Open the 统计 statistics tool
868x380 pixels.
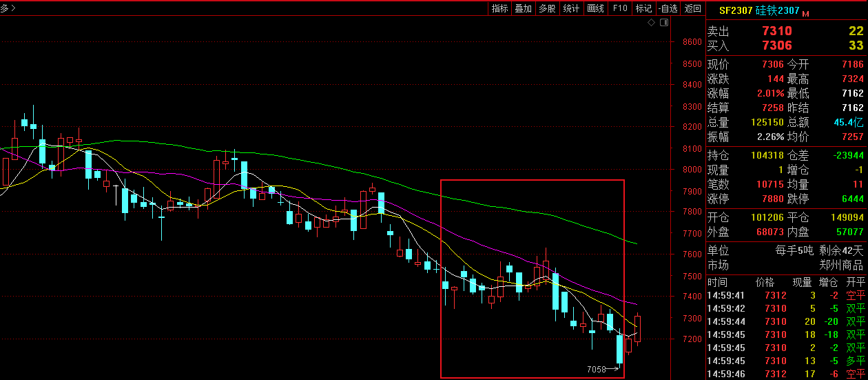coord(571,8)
